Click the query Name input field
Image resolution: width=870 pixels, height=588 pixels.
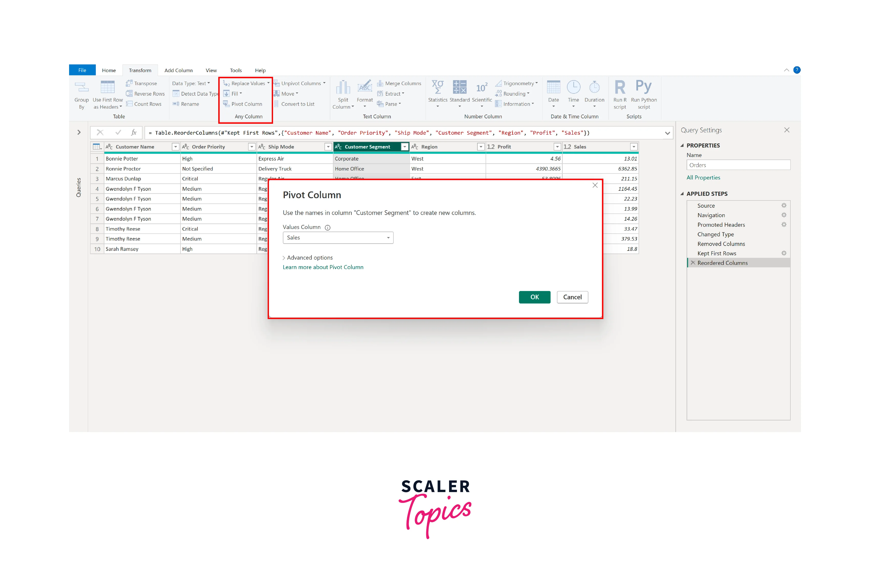pyautogui.click(x=738, y=165)
